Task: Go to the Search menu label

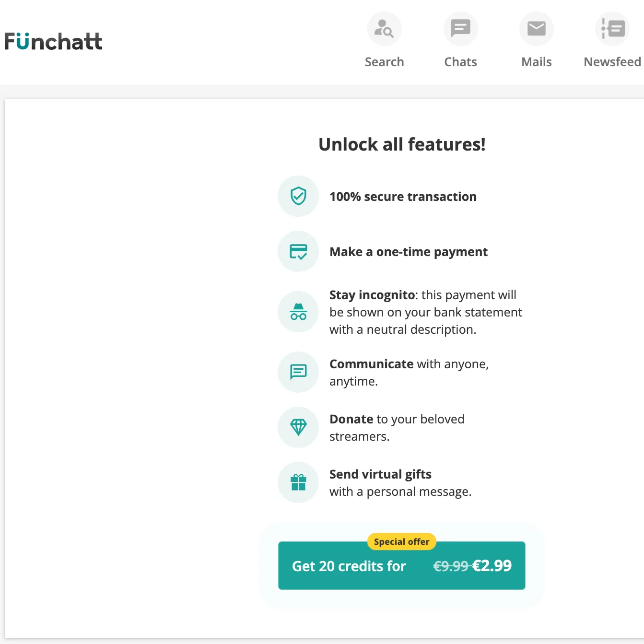Action: point(384,62)
